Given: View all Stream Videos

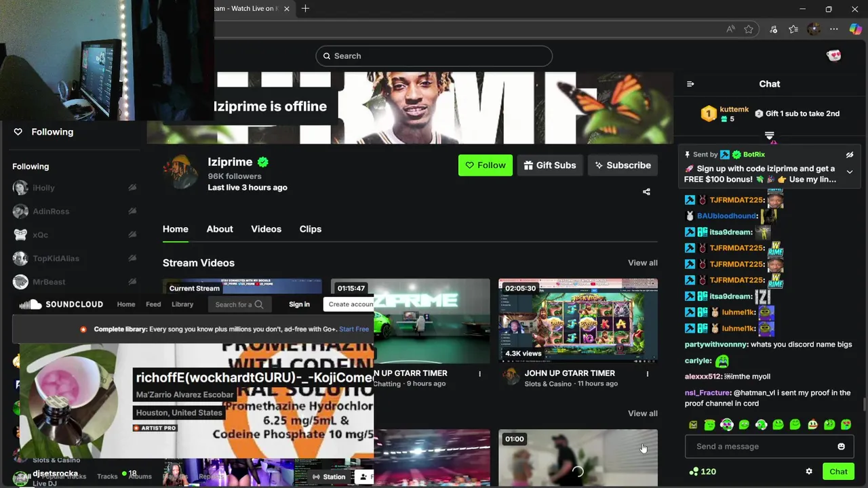Looking at the screenshot, I should 643,263.
